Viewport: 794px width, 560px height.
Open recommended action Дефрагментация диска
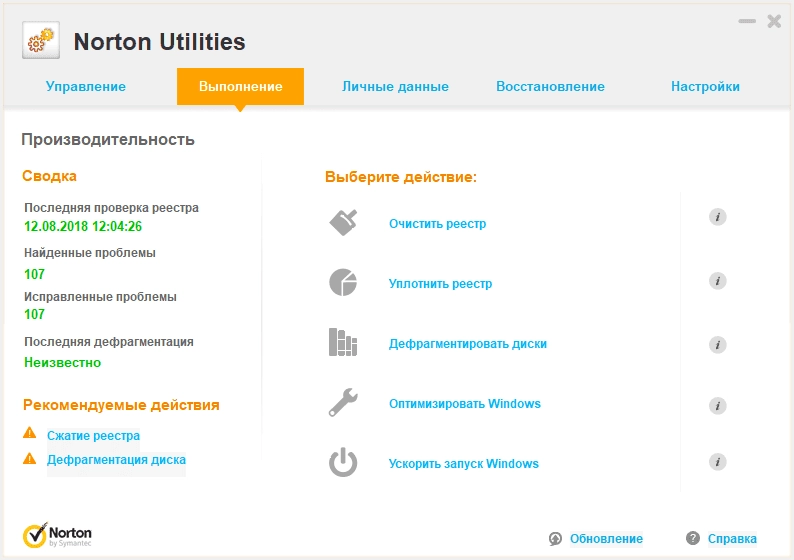(x=116, y=460)
